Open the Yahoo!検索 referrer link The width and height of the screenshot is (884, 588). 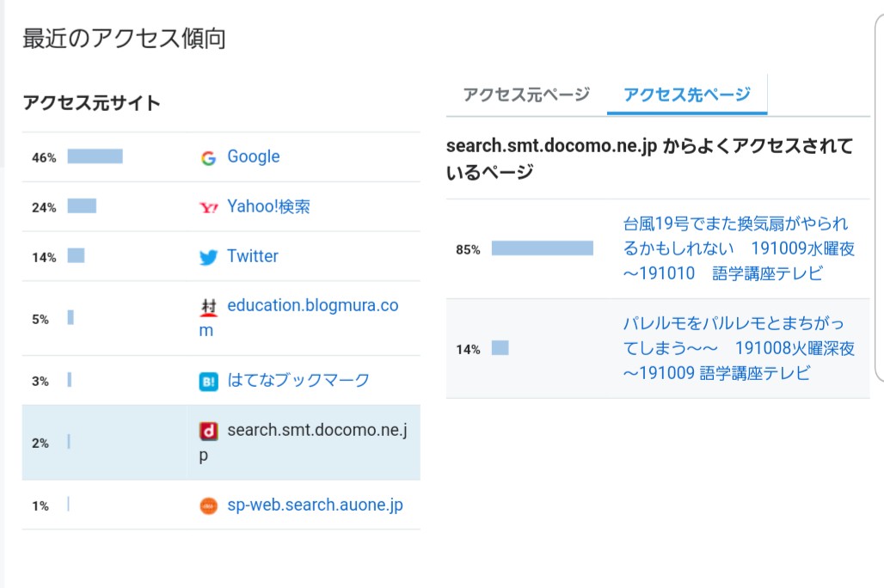pos(268,206)
